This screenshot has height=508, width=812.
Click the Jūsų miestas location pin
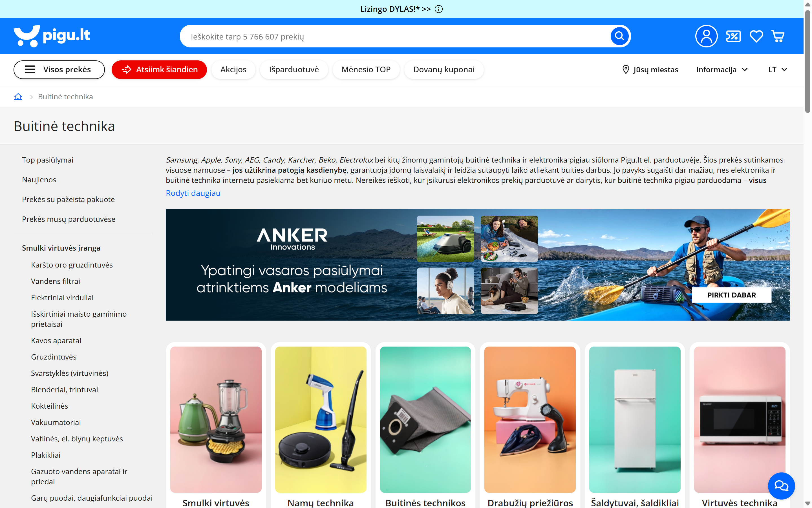(626, 69)
